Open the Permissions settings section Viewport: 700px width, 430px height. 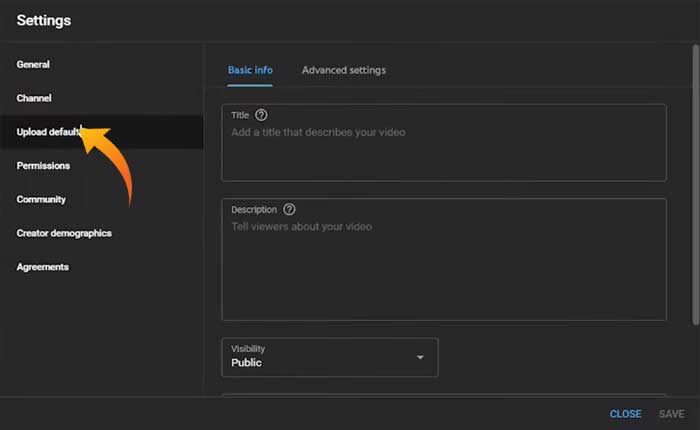43,166
